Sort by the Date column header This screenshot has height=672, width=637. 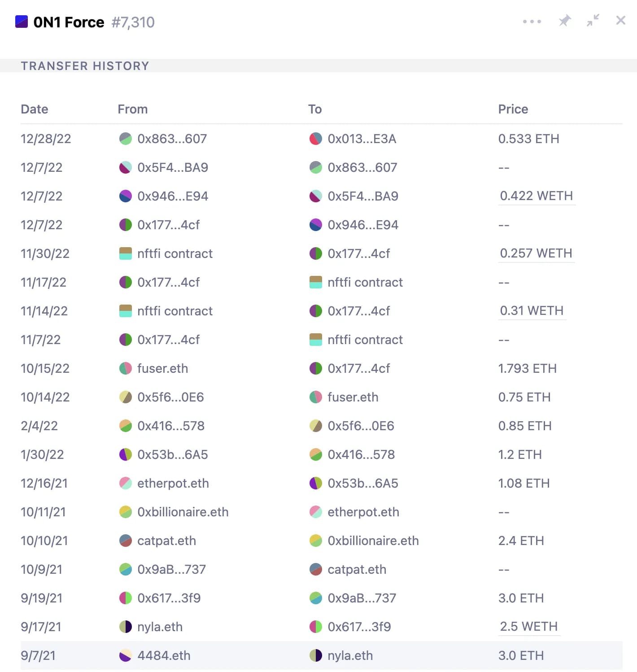[35, 109]
